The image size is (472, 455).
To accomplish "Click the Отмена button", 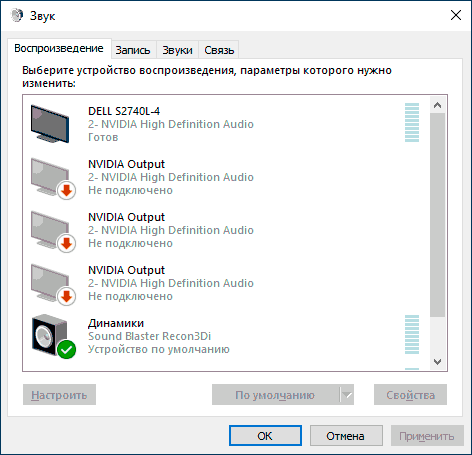I will click(x=346, y=436).
